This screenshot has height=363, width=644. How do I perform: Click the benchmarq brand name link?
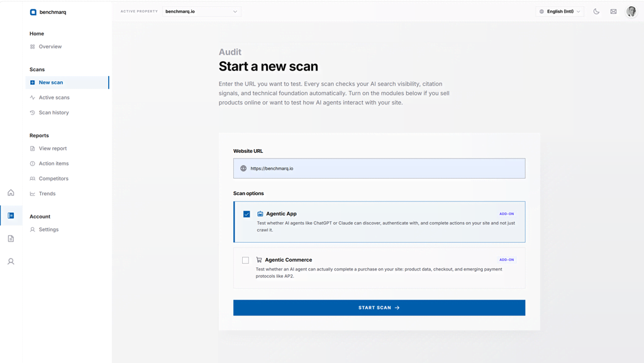coord(53,12)
